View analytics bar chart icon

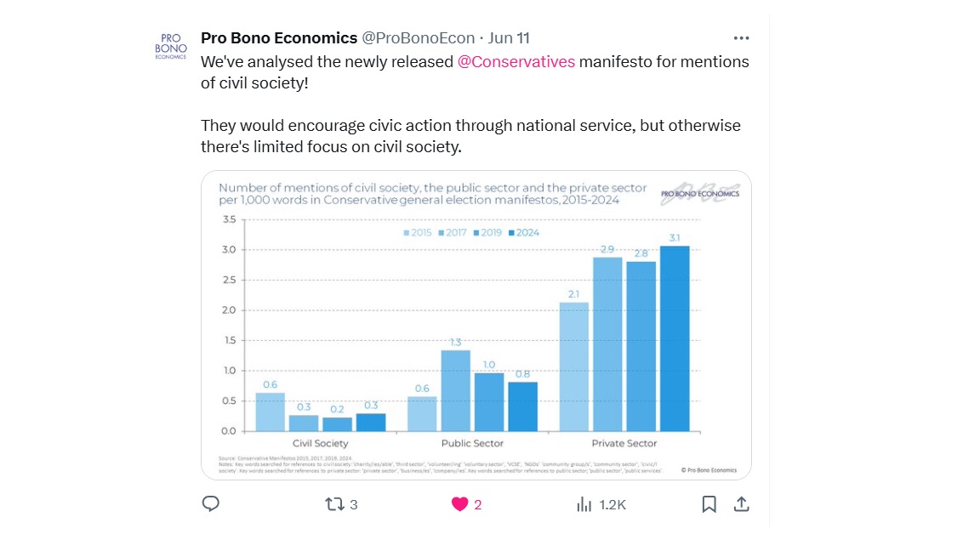[x=584, y=504]
